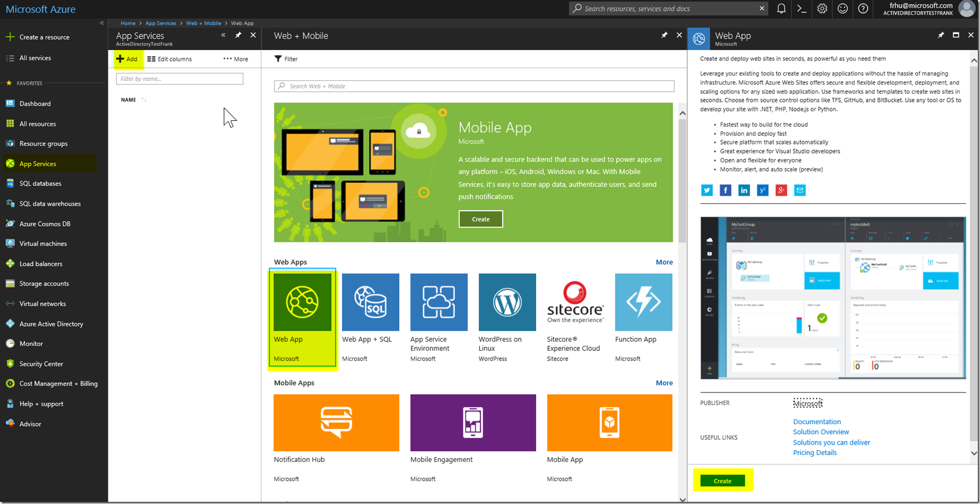Collapse the left navigation sidebar
The width and height of the screenshot is (980, 504).
click(x=101, y=23)
